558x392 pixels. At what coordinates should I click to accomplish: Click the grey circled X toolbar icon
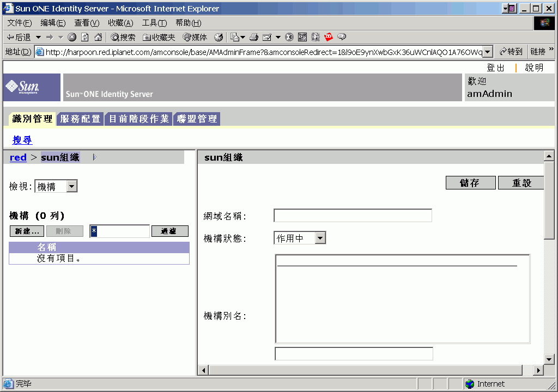pos(289,37)
